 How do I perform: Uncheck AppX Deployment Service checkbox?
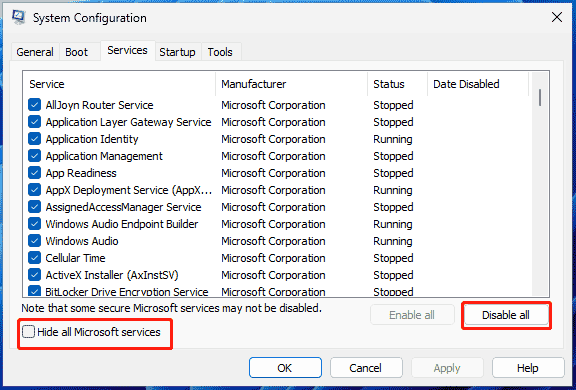[35, 190]
